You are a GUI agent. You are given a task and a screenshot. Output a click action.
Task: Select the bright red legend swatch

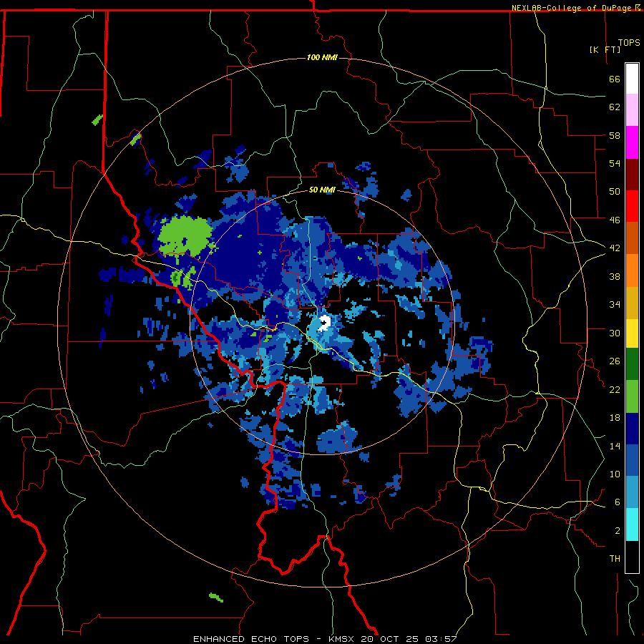[632, 206]
